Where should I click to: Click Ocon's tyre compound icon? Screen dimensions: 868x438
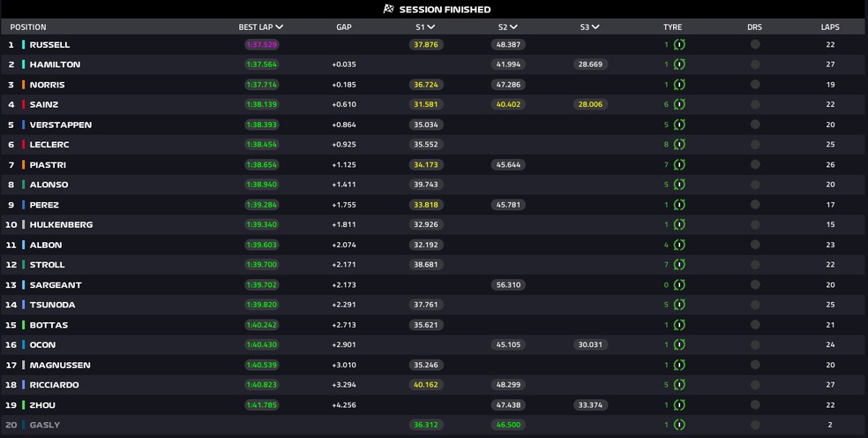pos(679,344)
